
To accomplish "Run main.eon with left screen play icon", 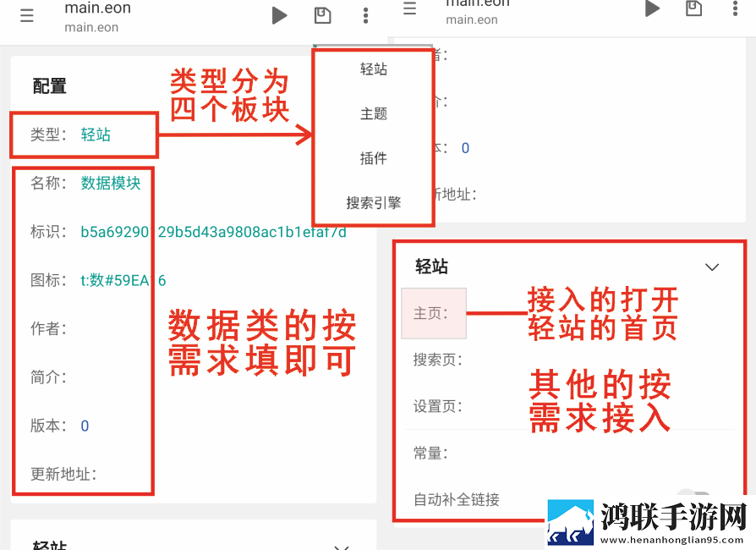I will 279,15.
